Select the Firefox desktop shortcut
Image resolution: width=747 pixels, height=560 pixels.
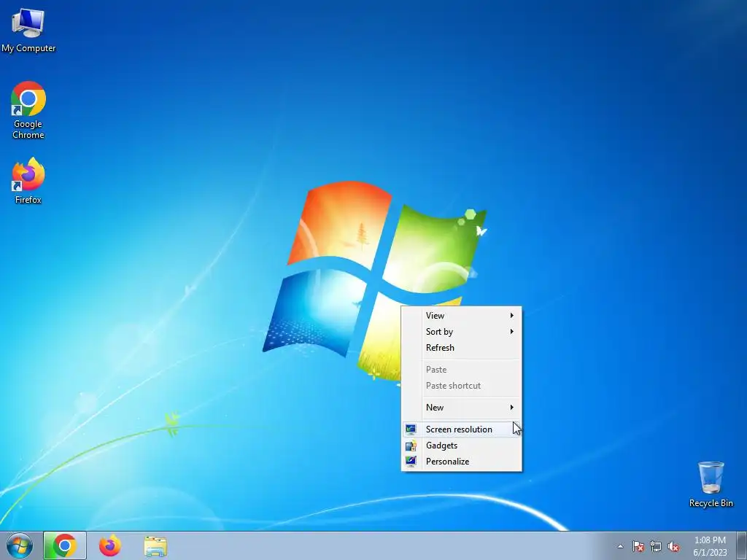pyautogui.click(x=28, y=181)
